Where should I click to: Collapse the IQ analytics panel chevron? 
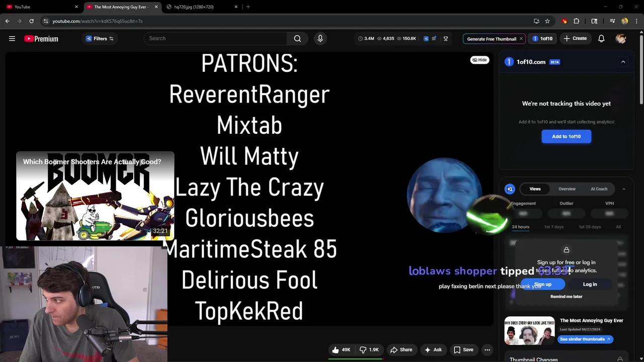(x=623, y=189)
